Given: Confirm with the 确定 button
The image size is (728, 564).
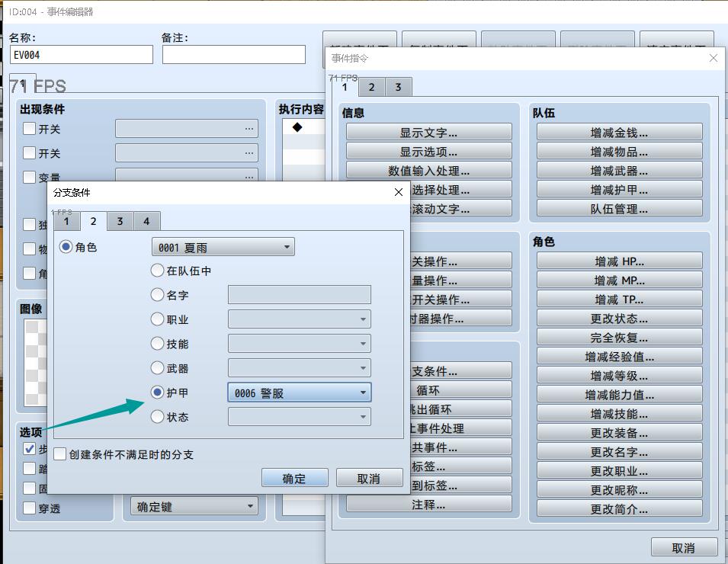Looking at the screenshot, I should coord(295,478).
